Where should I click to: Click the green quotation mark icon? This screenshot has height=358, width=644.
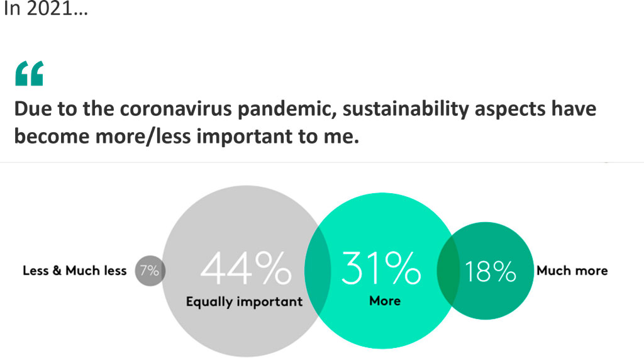coord(29,74)
